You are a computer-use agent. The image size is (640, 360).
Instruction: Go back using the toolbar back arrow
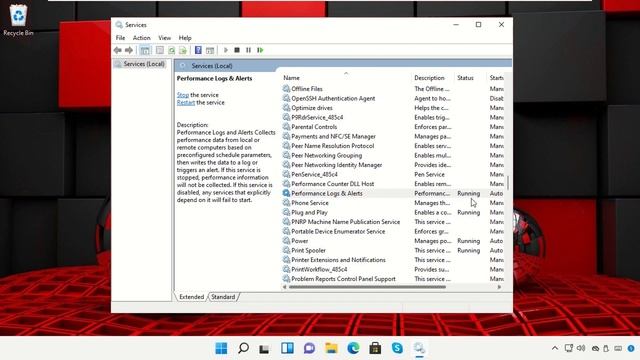[x=118, y=50]
